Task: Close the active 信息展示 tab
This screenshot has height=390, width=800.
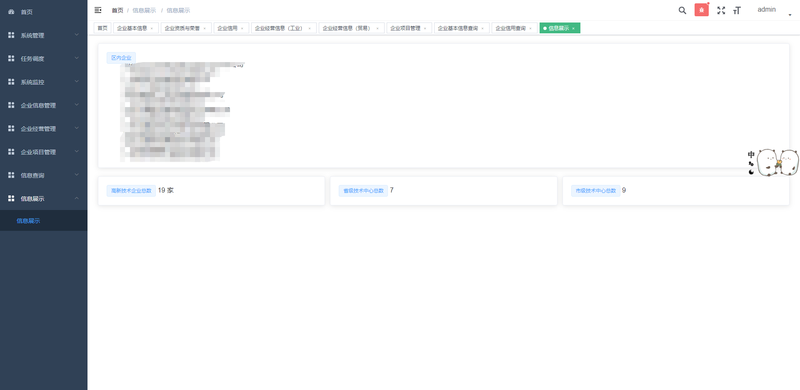Action: [573, 29]
